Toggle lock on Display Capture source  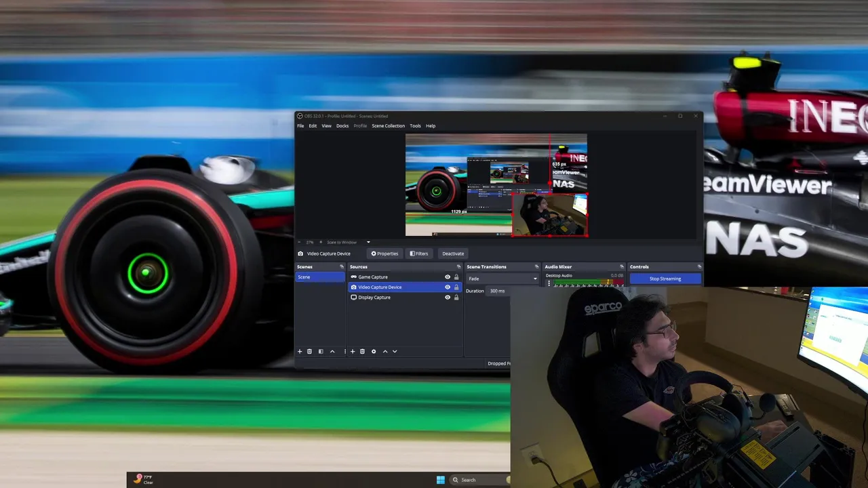tap(456, 297)
